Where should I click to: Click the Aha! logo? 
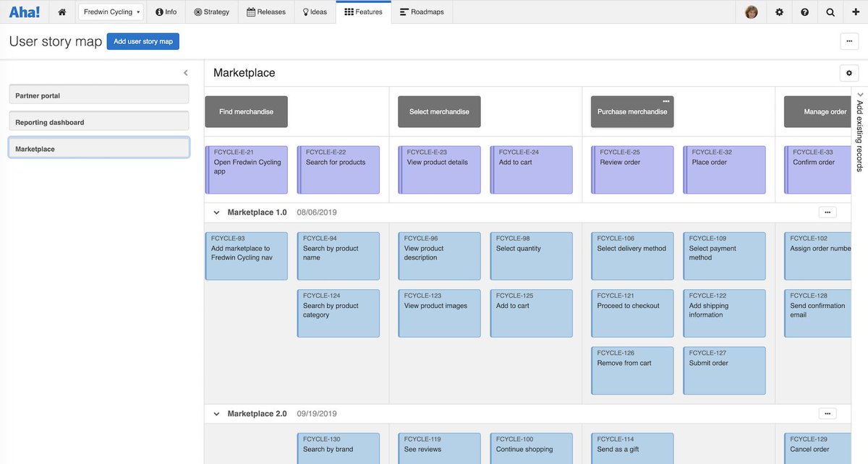pyautogui.click(x=25, y=12)
